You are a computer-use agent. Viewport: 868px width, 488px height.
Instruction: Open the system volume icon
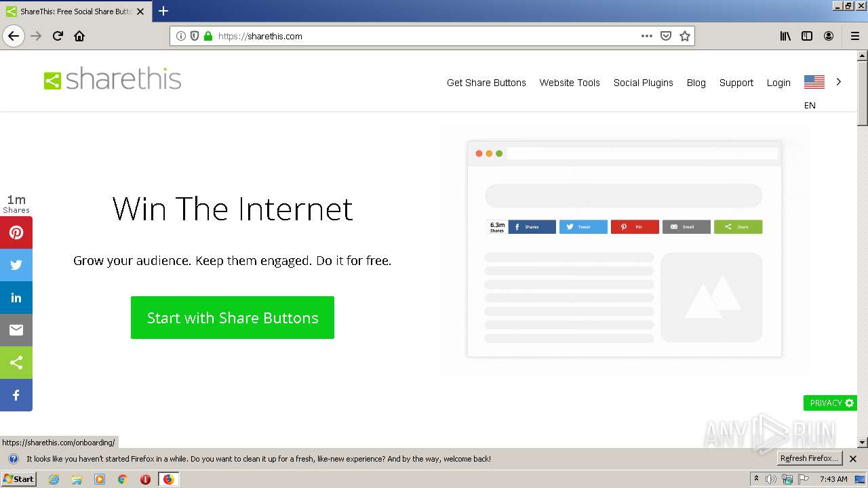coord(771,479)
